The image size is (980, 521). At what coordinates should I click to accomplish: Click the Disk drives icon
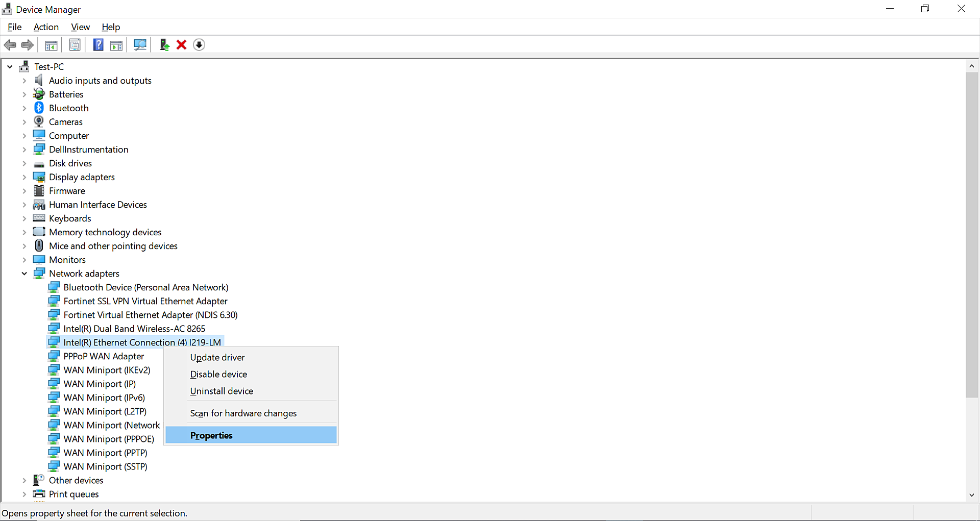coord(39,164)
